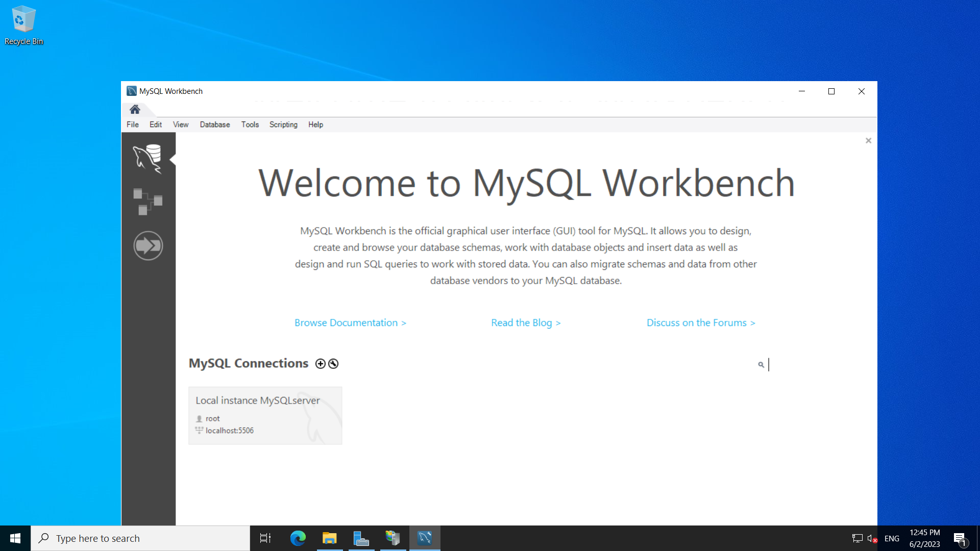The image size is (980, 551).
Task: Add a new MySQL connection
Action: 320,364
